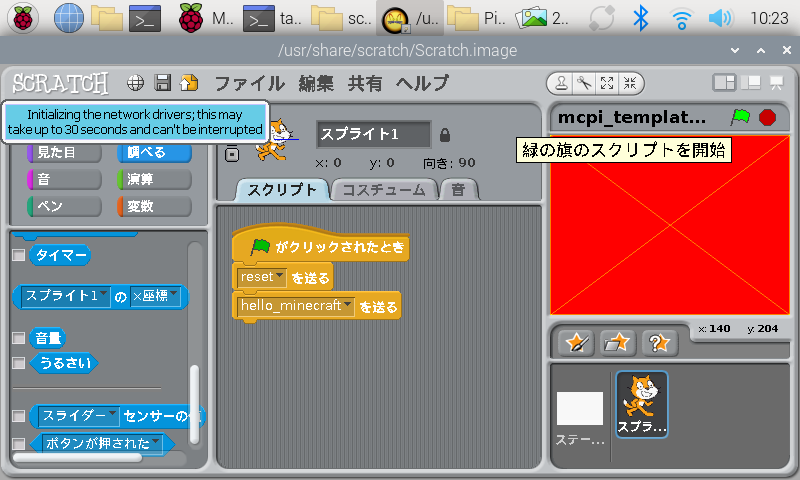Select the scissors delete tool
Viewport: 800px width, 480px height.
pos(585,83)
